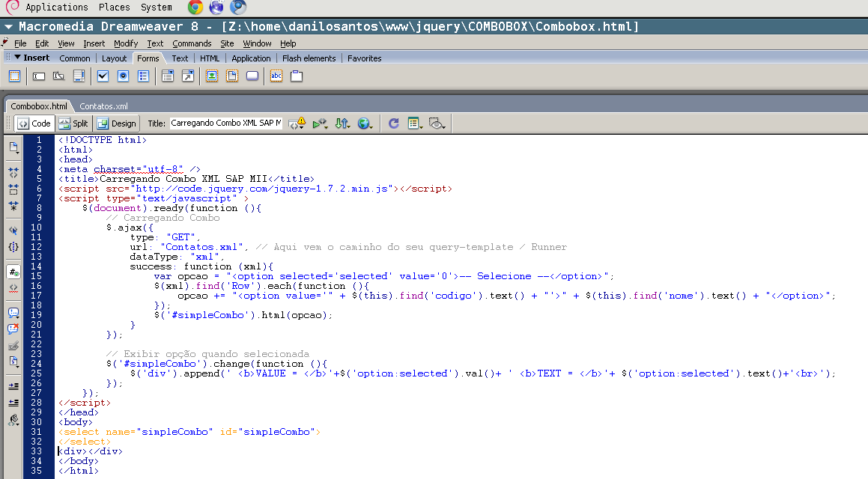The height and width of the screenshot is (479, 868).
Task: Click the Favorites insert category
Action: tap(364, 58)
